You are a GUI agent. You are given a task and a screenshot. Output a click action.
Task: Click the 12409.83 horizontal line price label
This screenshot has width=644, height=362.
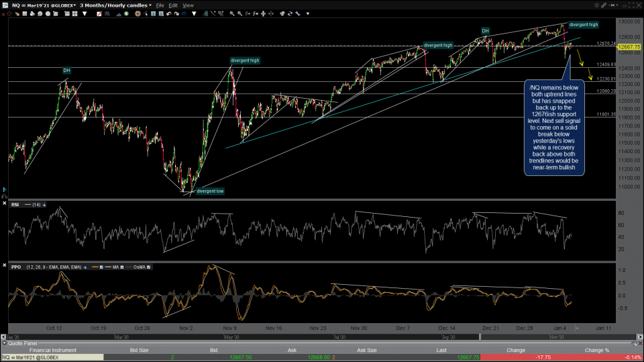click(x=606, y=64)
